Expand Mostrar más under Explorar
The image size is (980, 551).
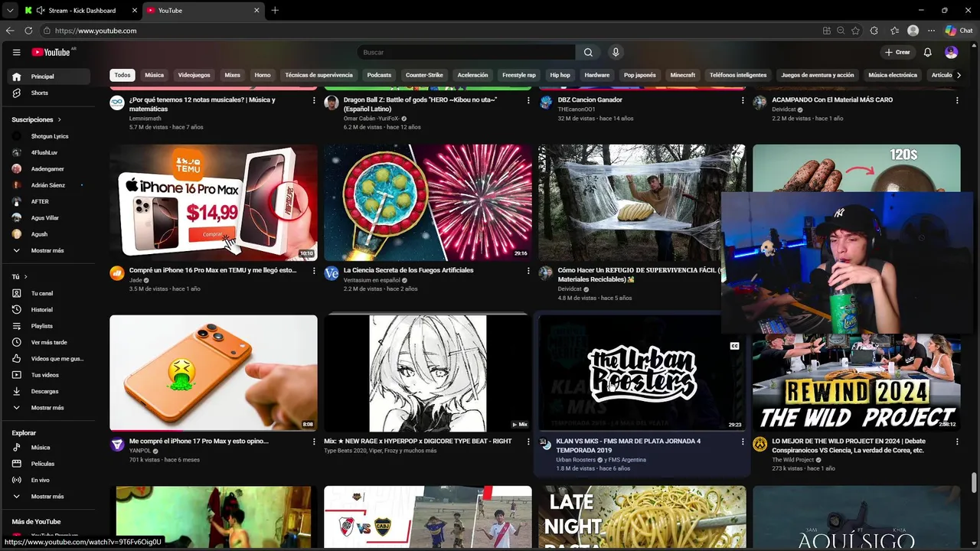pyautogui.click(x=49, y=496)
